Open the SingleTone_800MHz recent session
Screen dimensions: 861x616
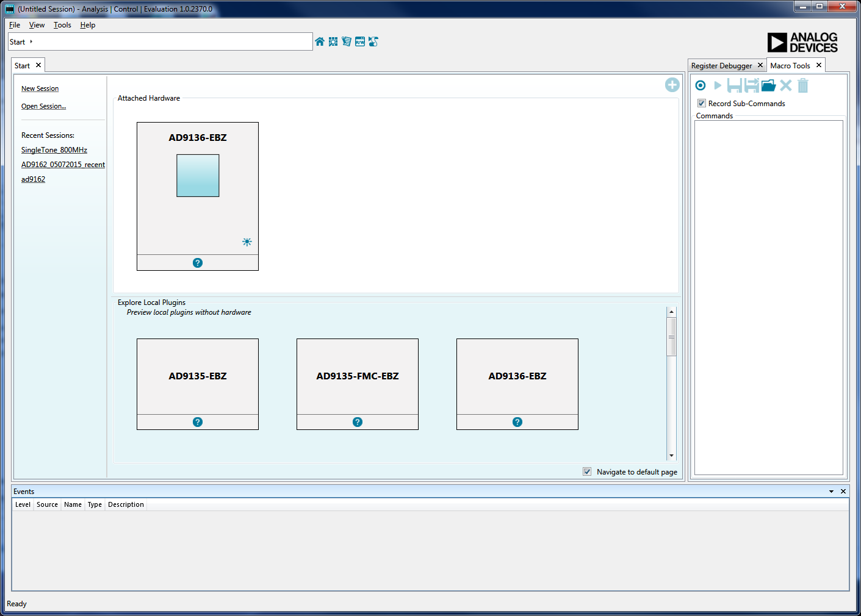(54, 150)
